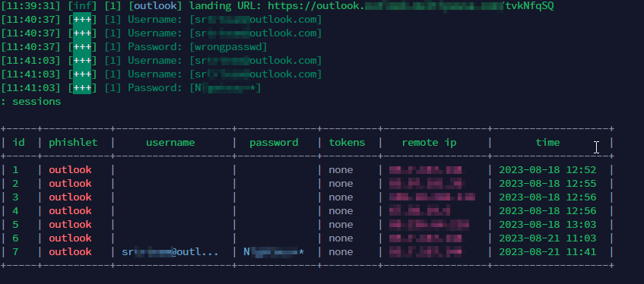Viewport: 644px width, 284px height.
Task: Select the "time" column header
Action: point(547,143)
